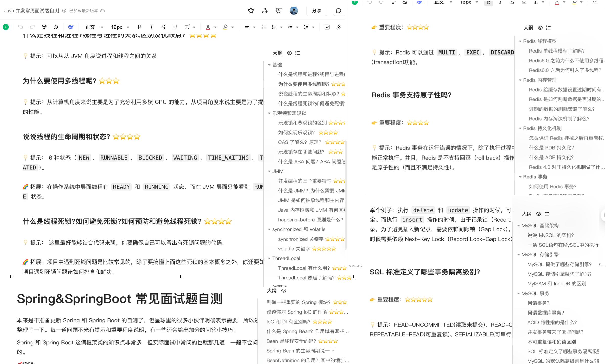
Task: Collapse the 乐观锁和悲观锁 outline section
Action: click(269, 113)
